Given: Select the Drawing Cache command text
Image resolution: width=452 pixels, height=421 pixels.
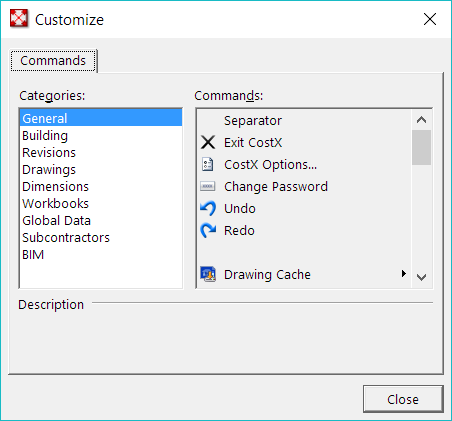Looking at the screenshot, I should click(267, 275).
